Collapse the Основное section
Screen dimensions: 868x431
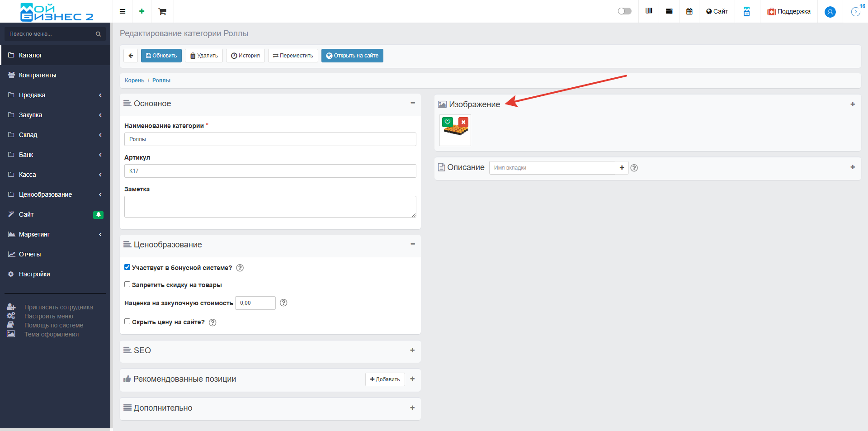click(412, 103)
